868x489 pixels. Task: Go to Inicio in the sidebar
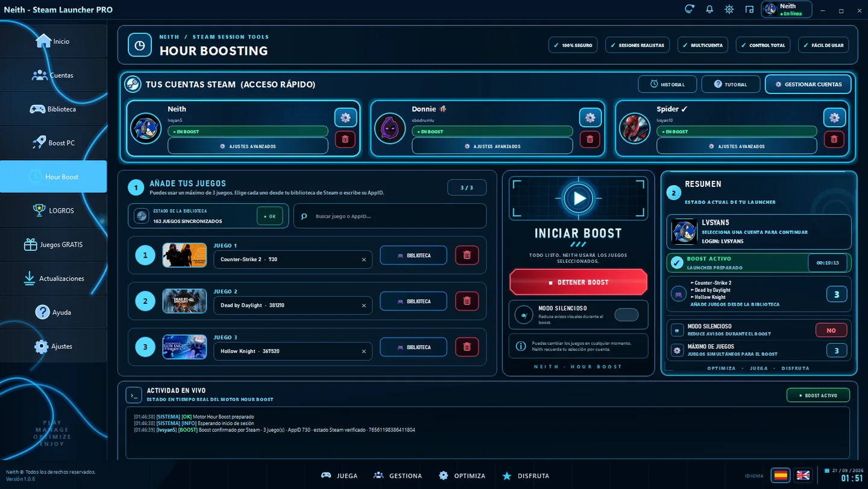coord(53,41)
